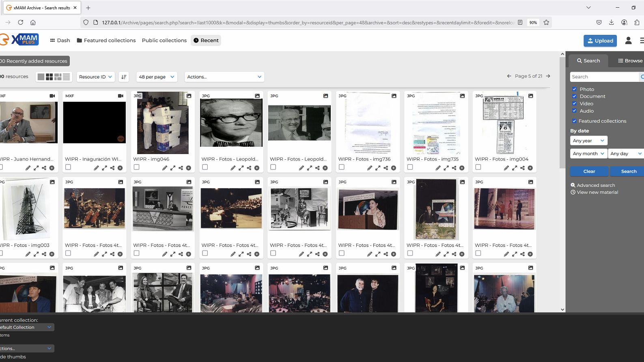
Task: Open the Any year date dropdown
Action: click(x=588, y=141)
